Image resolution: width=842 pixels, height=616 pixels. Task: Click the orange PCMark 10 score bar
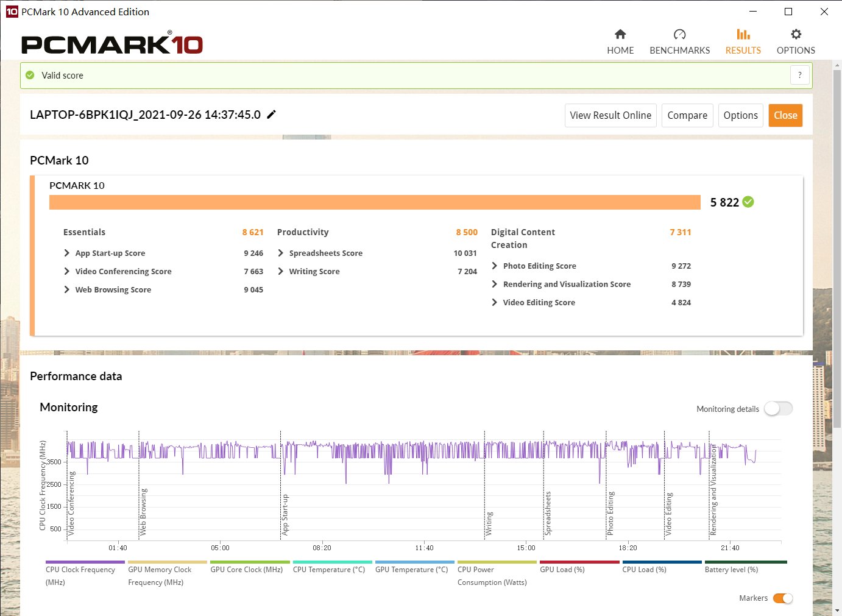pos(375,202)
